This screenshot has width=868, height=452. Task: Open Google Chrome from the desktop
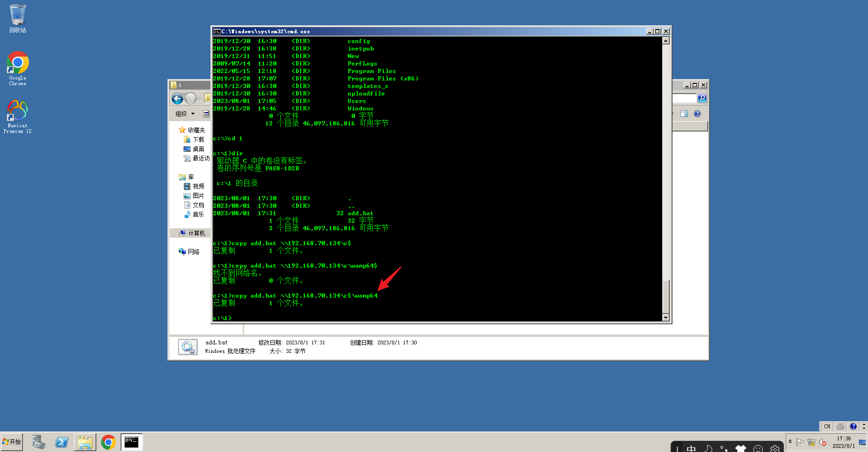point(17,61)
